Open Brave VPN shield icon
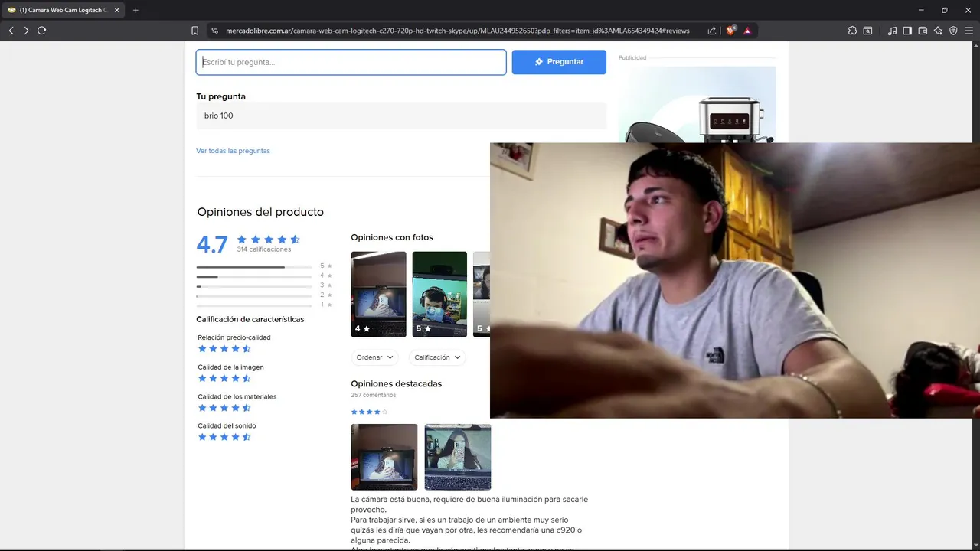The image size is (980, 551). click(953, 31)
